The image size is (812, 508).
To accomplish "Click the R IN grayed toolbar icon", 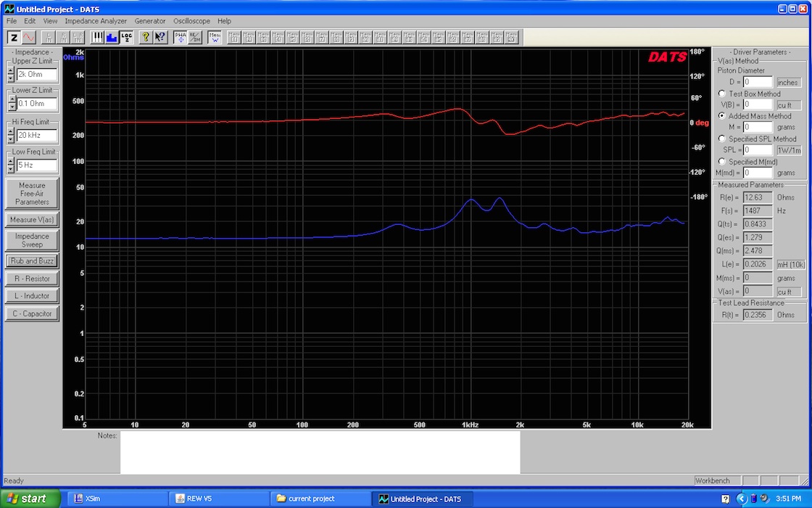I will point(63,37).
